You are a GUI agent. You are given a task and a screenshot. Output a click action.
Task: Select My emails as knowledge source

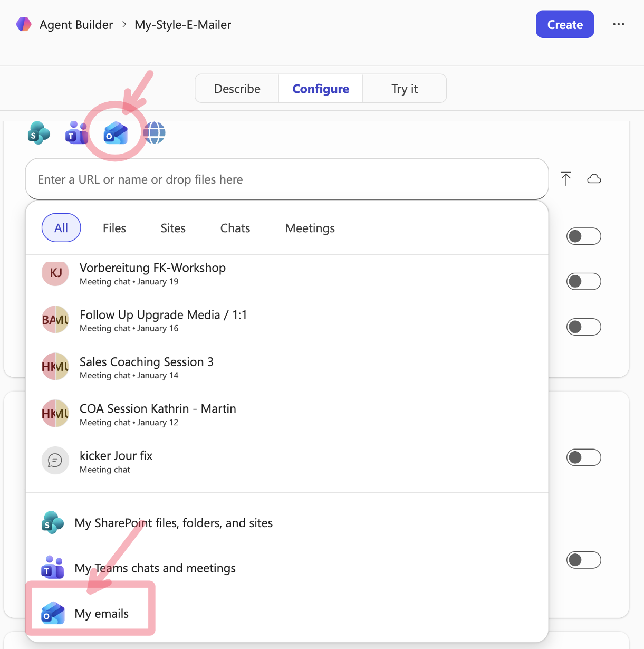(x=101, y=613)
